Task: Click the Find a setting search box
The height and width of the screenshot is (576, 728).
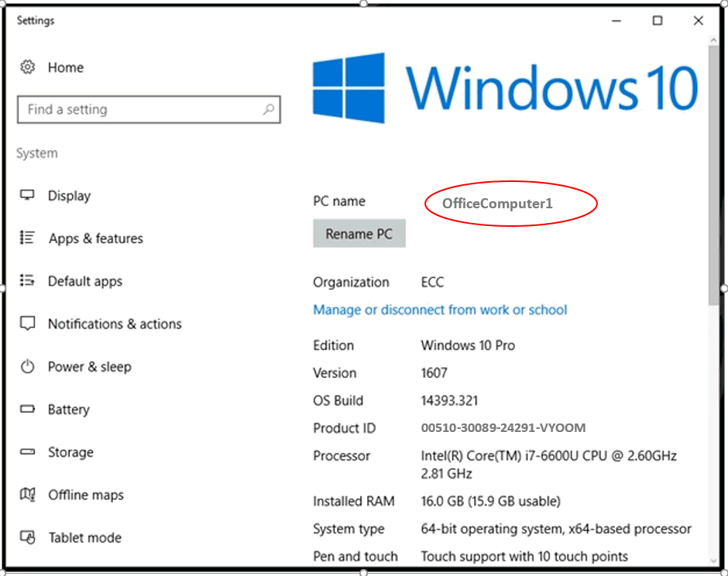Action: pyautogui.click(x=139, y=110)
